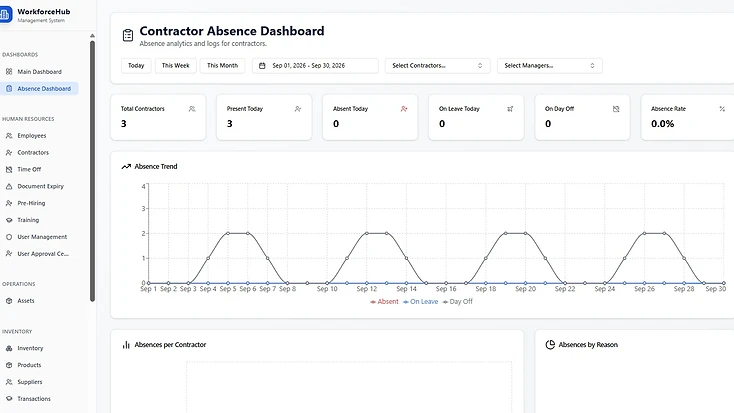Open the Select Managers dropdown

tap(550, 66)
